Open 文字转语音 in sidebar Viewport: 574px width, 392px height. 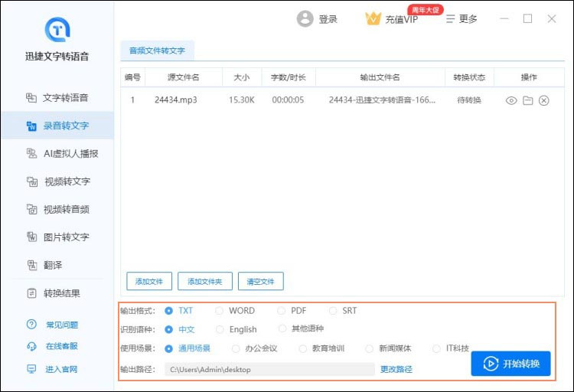(x=57, y=98)
